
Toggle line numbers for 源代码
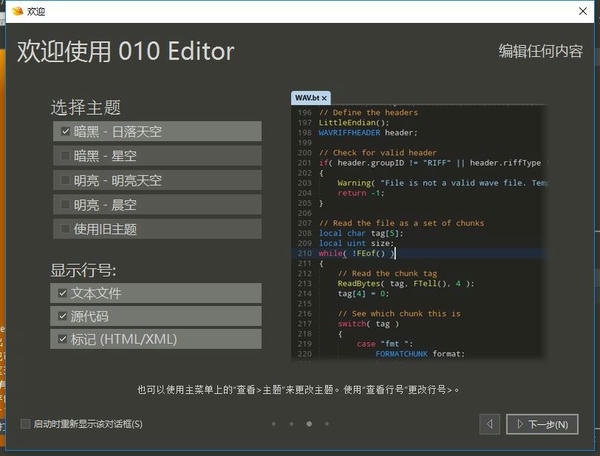[x=156, y=316]
